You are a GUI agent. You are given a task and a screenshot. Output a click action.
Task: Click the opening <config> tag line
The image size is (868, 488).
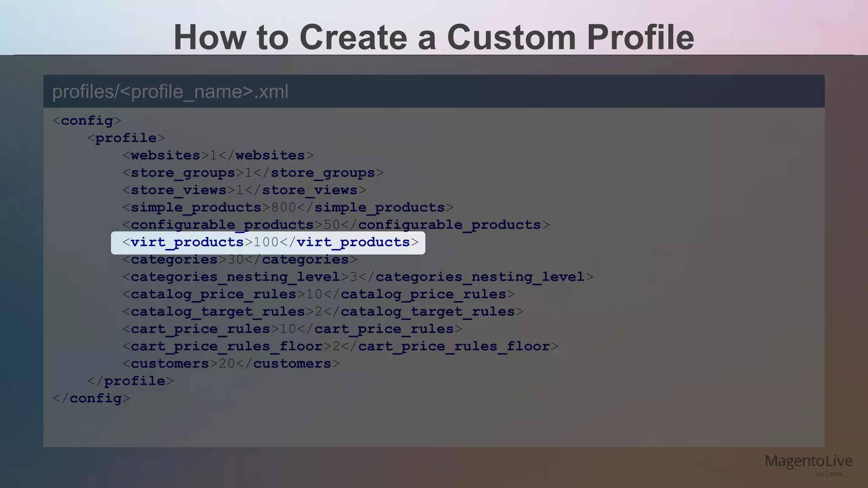[87, 121]
